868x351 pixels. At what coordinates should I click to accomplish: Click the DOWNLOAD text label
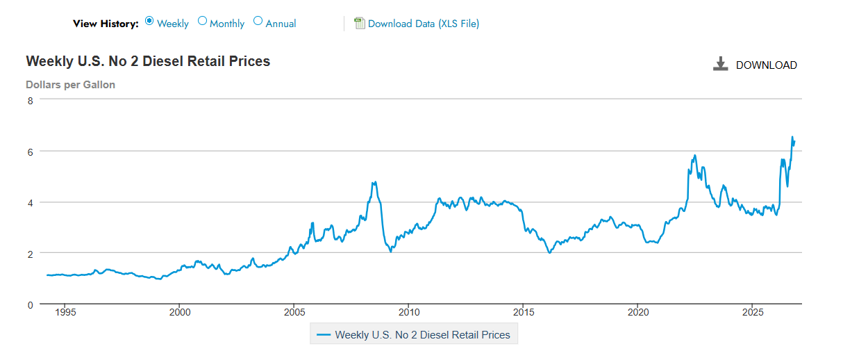tap(767, 65)
